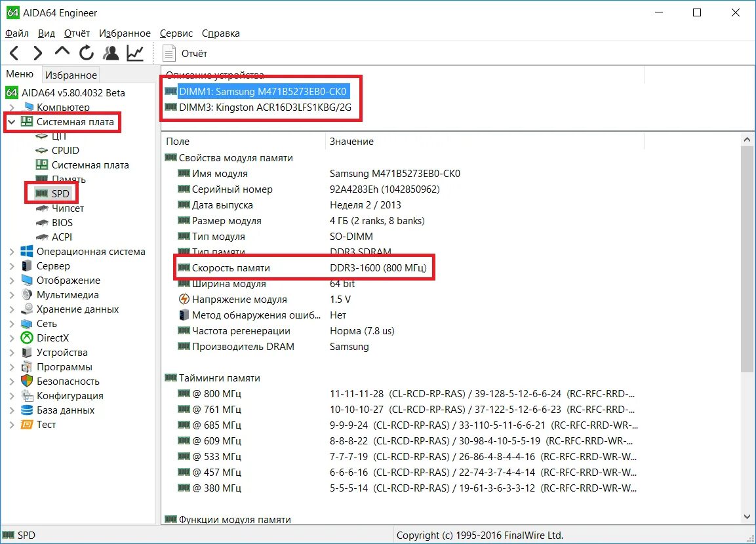Expand the Отображение branch
Image resolution: width=756 pixels, height=544 pixels.
(x=12, y=281)
